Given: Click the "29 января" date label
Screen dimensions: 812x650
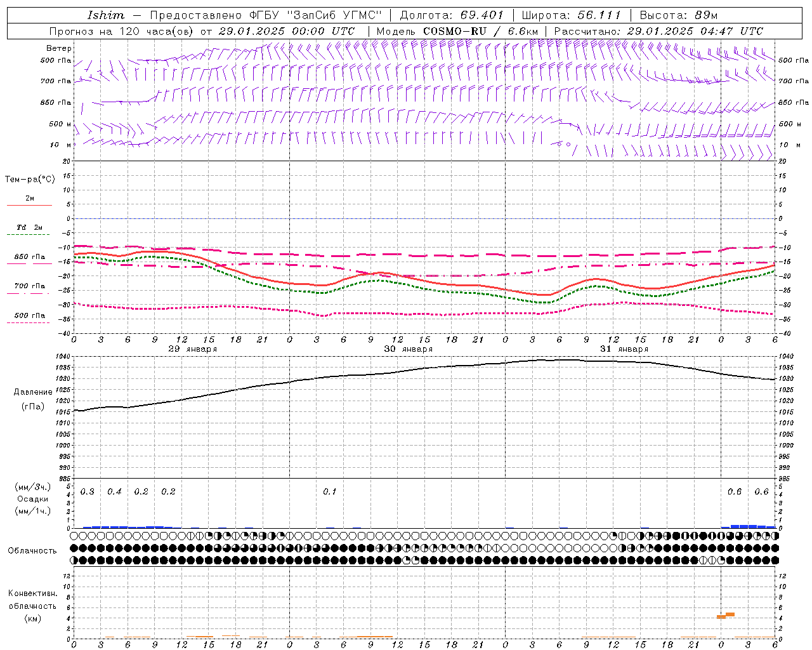Looking at the screenshot, I should point(193,349).
